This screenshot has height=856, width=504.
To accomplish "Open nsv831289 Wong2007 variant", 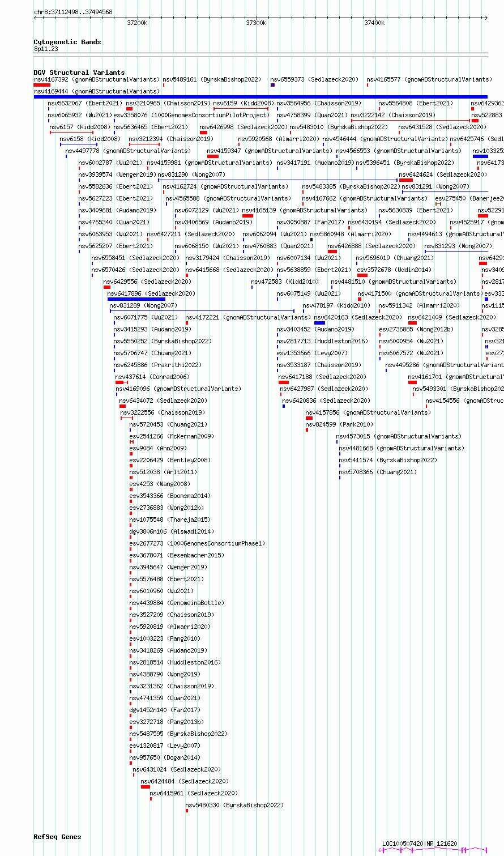I will 143,305.
